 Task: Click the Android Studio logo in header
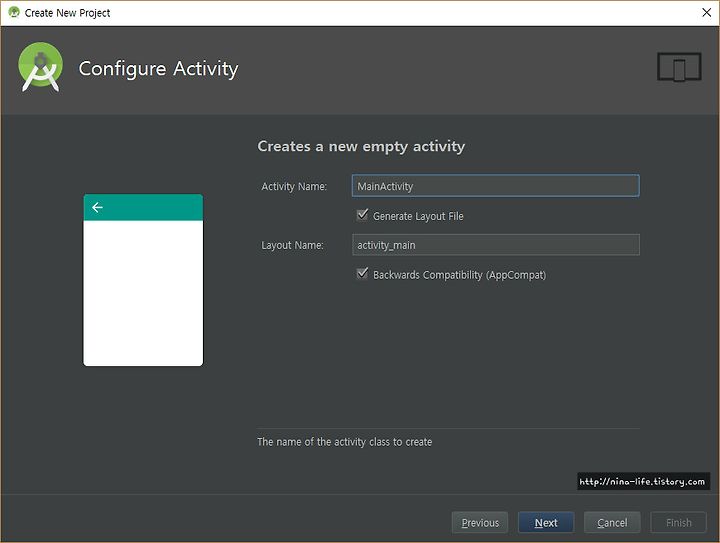pyautogui.click(x=40, y=67)
